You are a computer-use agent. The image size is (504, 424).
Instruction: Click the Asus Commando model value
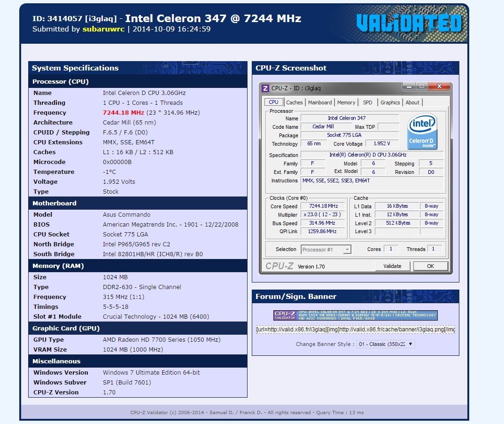[x=127, y=214]
